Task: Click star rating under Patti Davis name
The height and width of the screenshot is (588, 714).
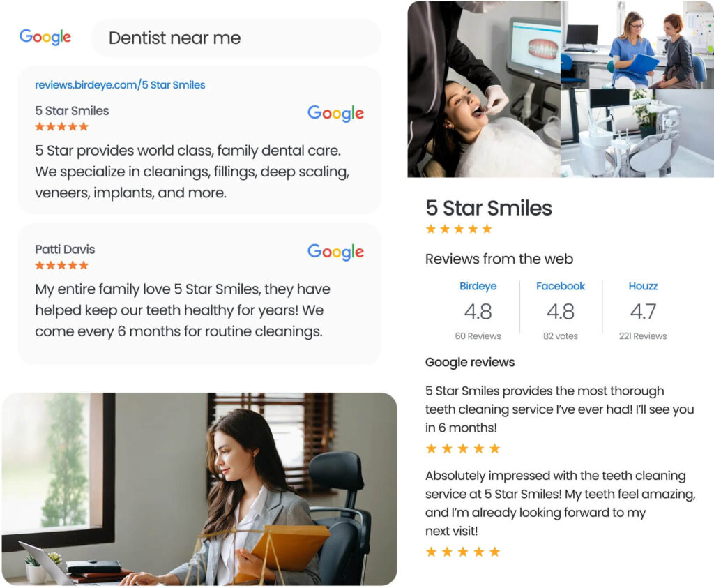Action: (61, 265)
